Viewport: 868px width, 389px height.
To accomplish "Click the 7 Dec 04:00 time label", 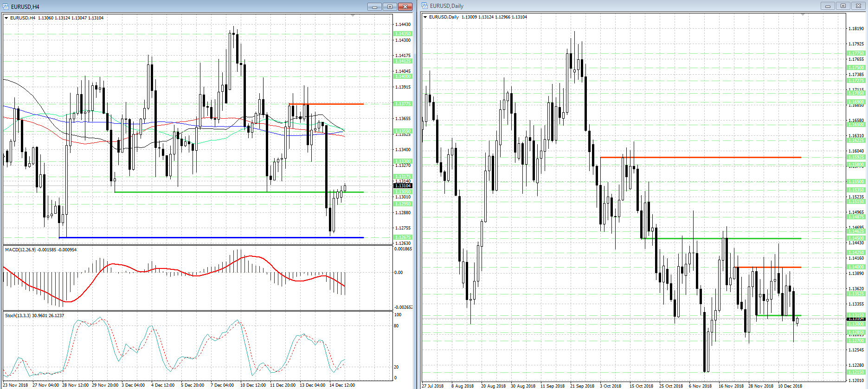I will pos(222,385).
